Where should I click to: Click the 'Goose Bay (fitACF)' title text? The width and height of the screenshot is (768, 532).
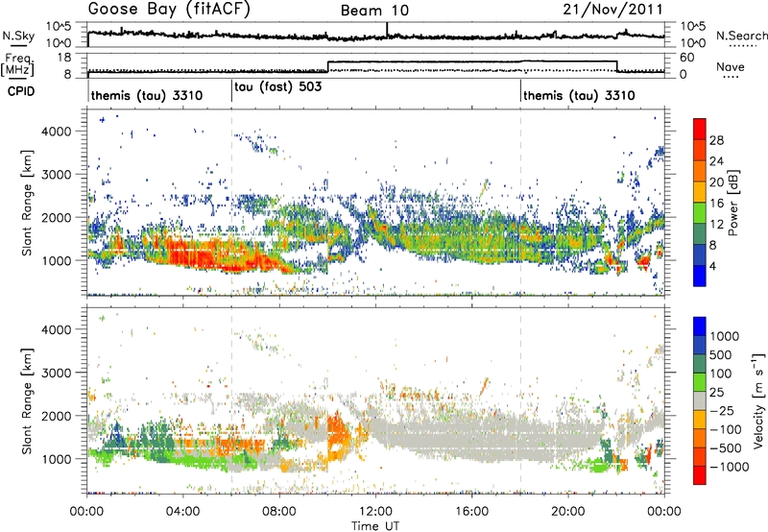169,10
